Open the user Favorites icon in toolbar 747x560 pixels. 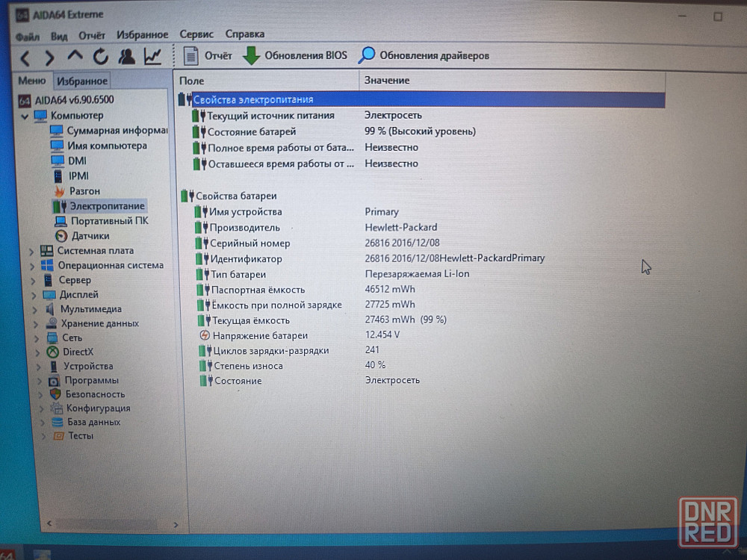coord(127,57)
